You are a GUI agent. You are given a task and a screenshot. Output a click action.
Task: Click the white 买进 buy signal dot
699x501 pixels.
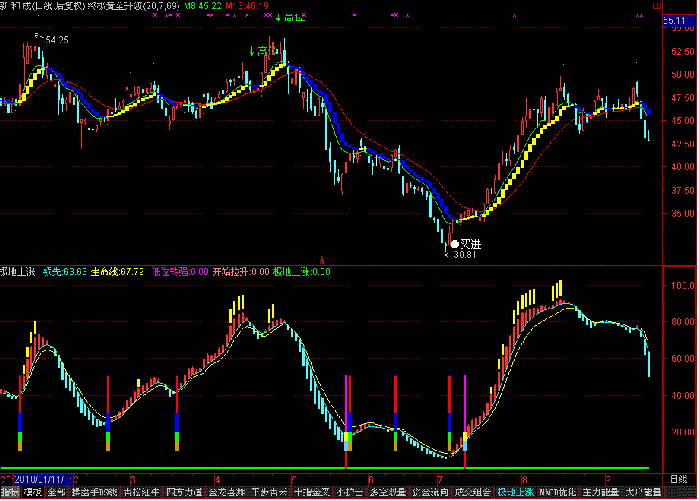(454, 243)
